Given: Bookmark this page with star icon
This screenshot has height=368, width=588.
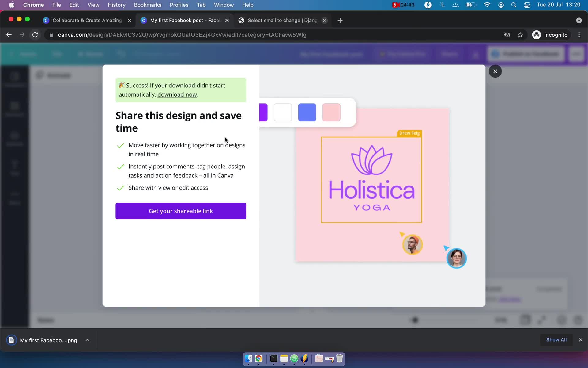Looking at the screenshot, I should coord(520,35).
